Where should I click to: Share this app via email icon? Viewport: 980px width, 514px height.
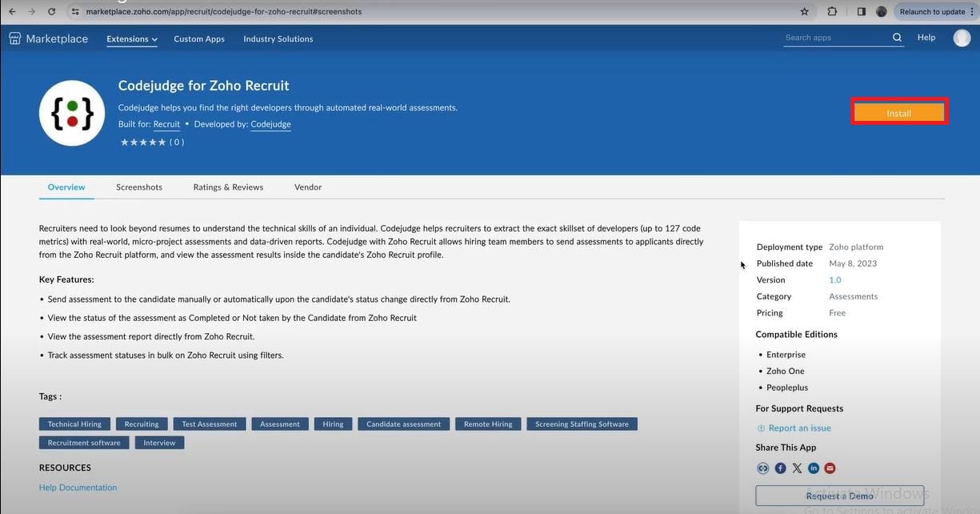830,468
